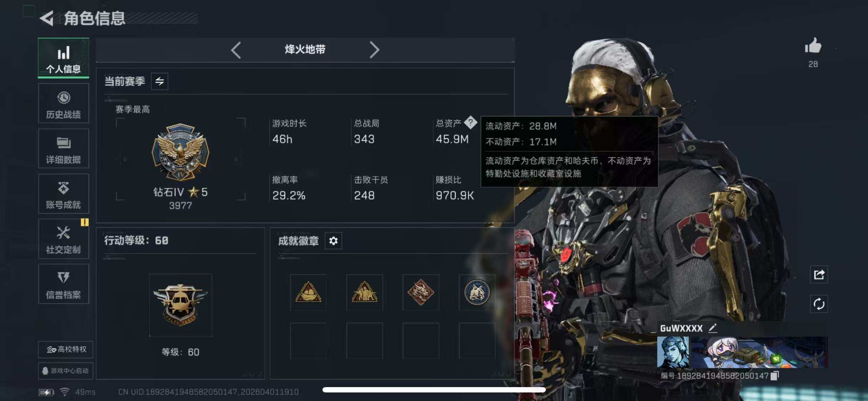Click the refresh character icon
This screenshot has width=868, height=401.
(819, 304)
